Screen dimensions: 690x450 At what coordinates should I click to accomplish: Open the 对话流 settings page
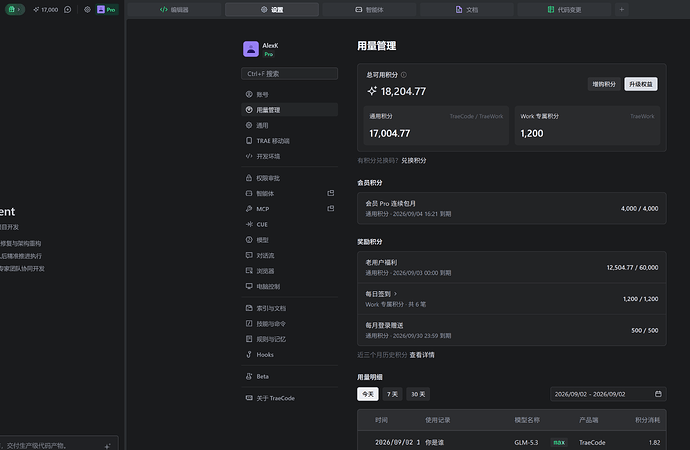[x=289, y=256]
